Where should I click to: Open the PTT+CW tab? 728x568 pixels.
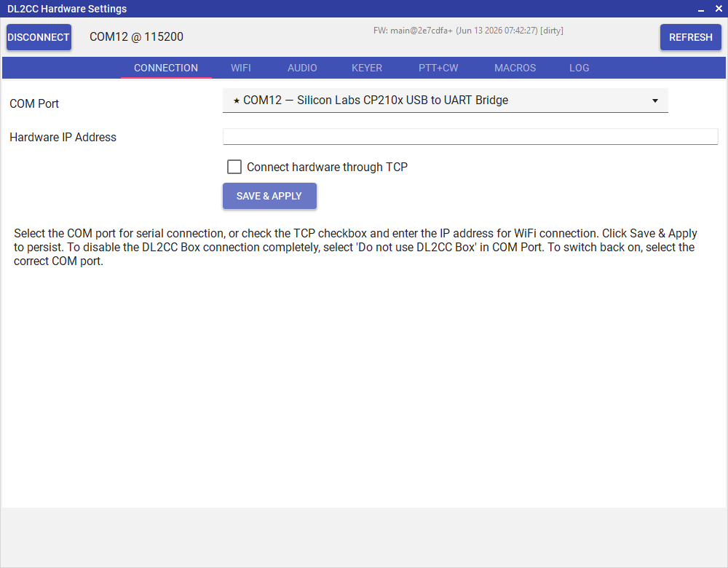(438, 68)
